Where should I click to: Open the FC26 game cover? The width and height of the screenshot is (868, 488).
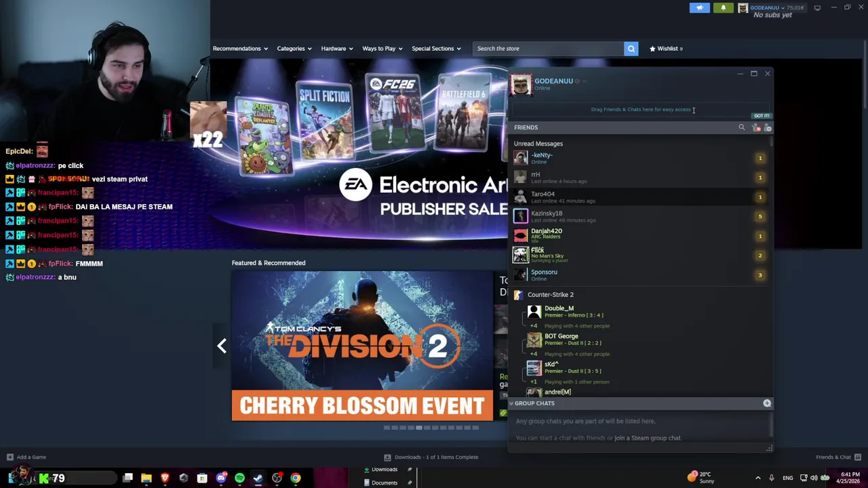click(395, 113)
